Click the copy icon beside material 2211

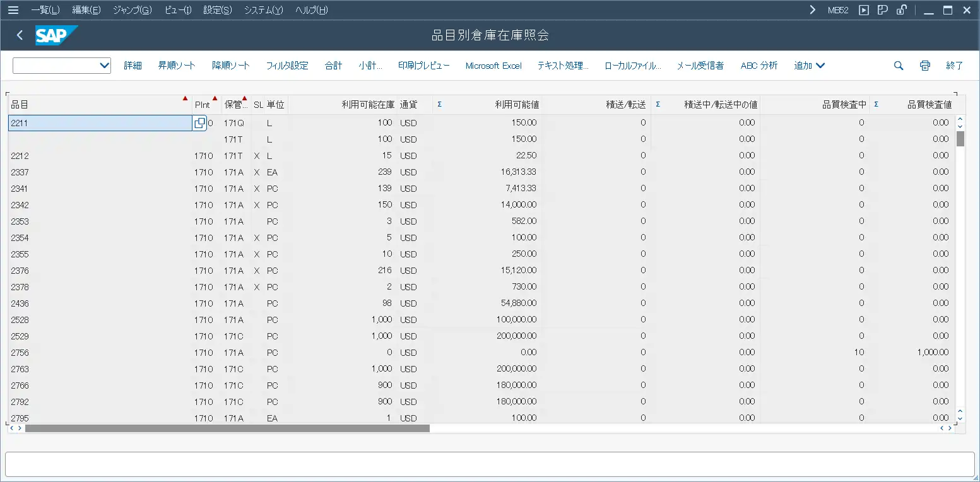[x=199, y=123]
